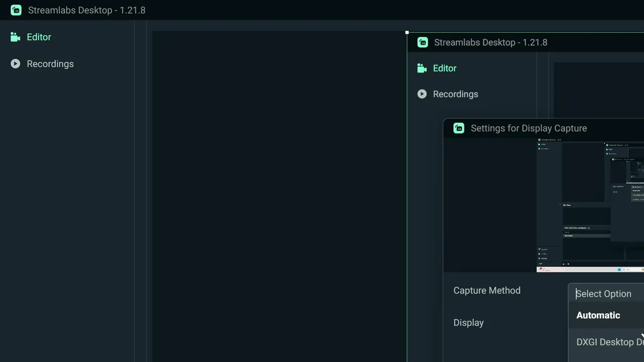Screen dimensions: 644x362
Task: Choose the 'DXGI Desktop Du…' capture method option
Action: tap(606, 342)
